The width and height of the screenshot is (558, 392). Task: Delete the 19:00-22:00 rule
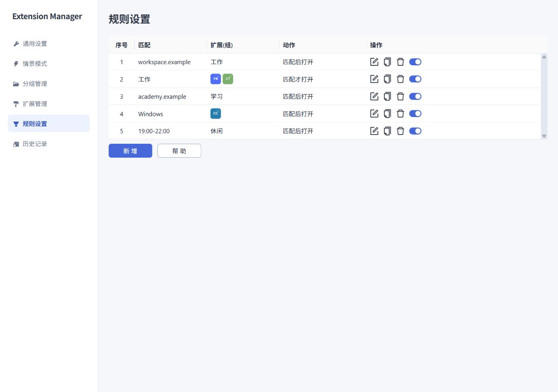(400, 131)
